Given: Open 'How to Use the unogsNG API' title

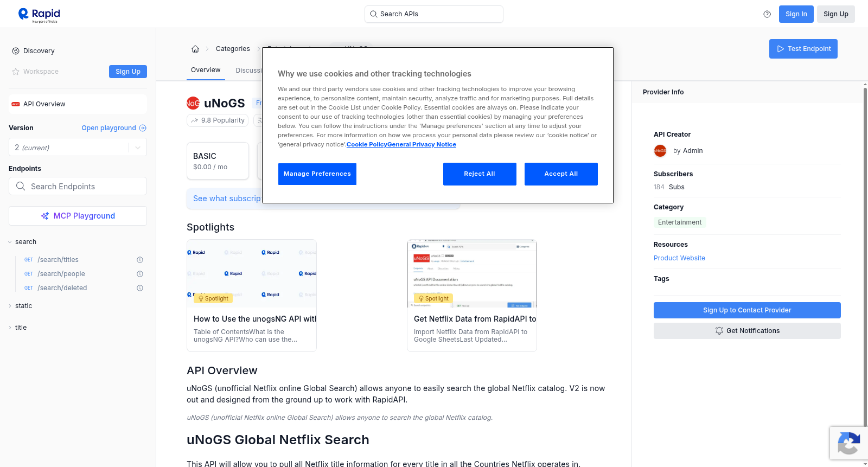Looking at the screenshot, I should [x=255, y=319].
